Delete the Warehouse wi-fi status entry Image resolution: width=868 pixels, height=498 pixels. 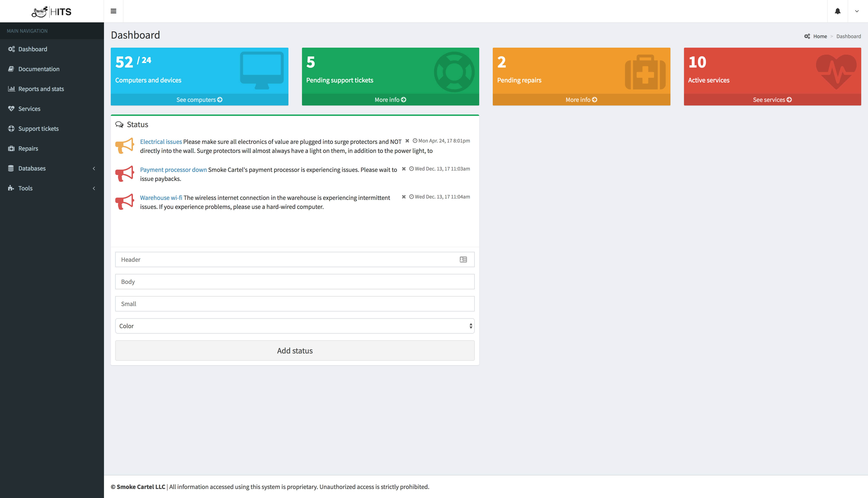click(x=403, y=197)
